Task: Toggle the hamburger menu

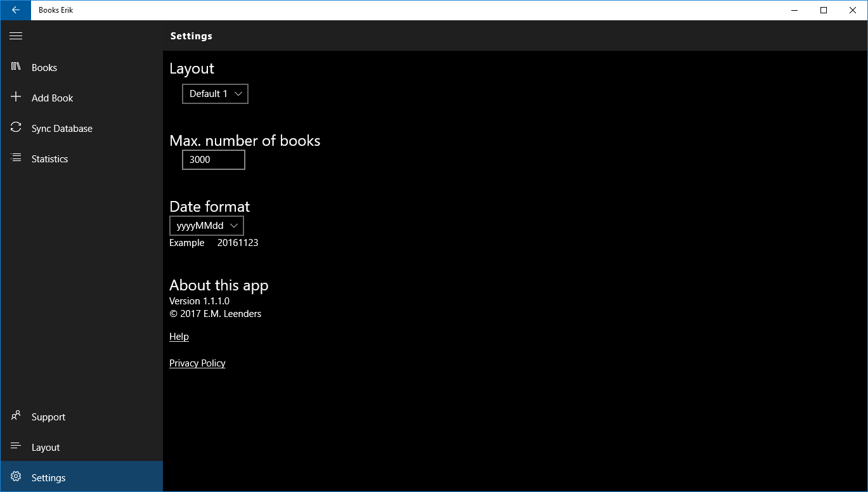Action: (x=16, y=36)
